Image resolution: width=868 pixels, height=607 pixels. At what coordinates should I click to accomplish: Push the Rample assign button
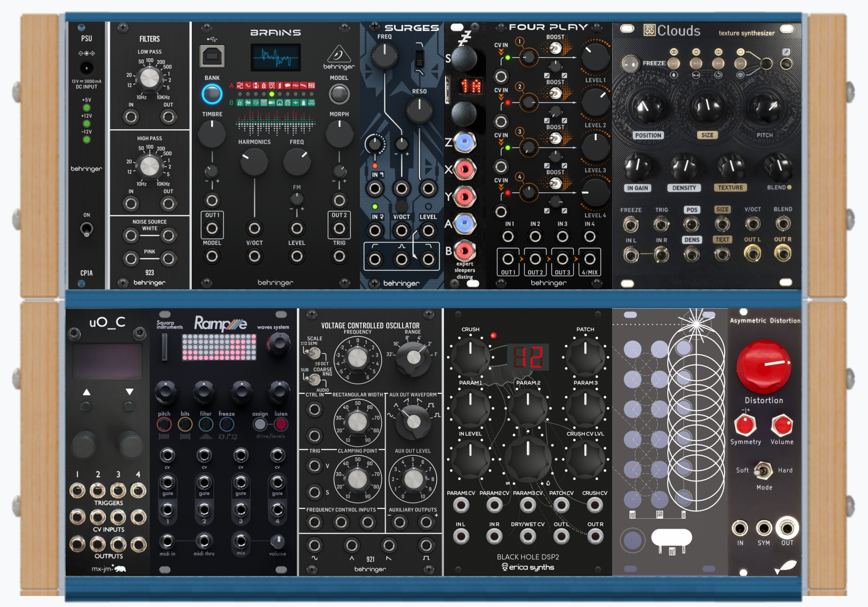(x=260, y=424)
